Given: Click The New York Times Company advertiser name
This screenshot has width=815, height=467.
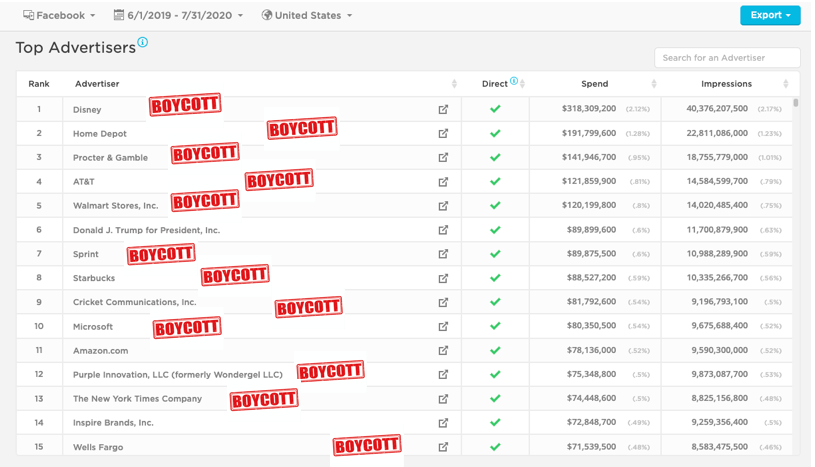Looking at the screenshot, I should 137,399.
